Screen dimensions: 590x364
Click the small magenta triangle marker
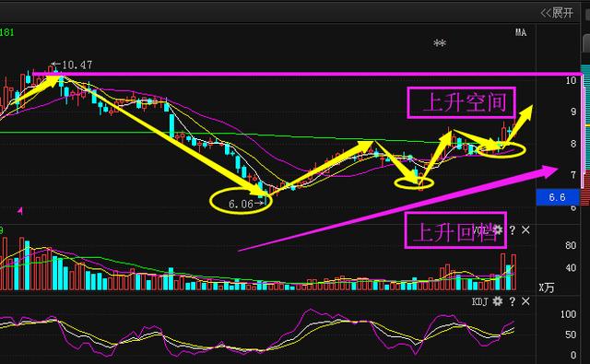click(20, 211)
